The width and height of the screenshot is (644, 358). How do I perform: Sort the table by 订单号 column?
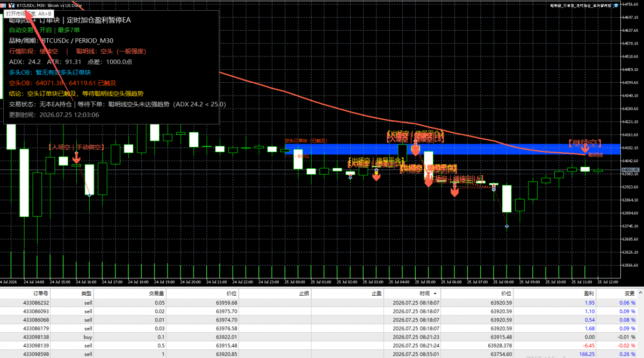click(x=25, y=293)
